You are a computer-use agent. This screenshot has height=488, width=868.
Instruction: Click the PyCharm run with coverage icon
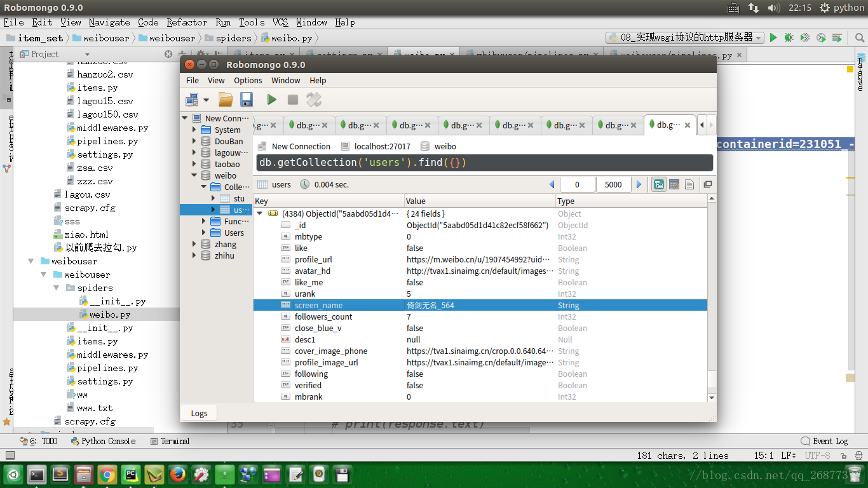[x=804, y=37]
